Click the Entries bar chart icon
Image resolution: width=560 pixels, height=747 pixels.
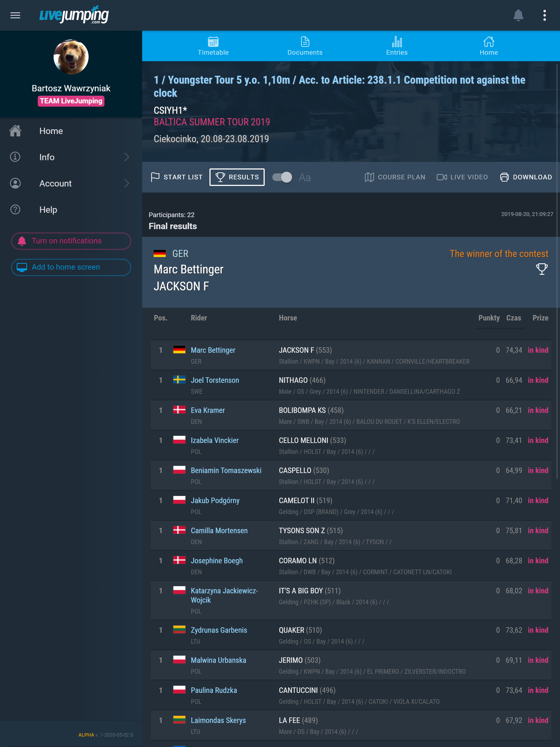coord(397,42)
